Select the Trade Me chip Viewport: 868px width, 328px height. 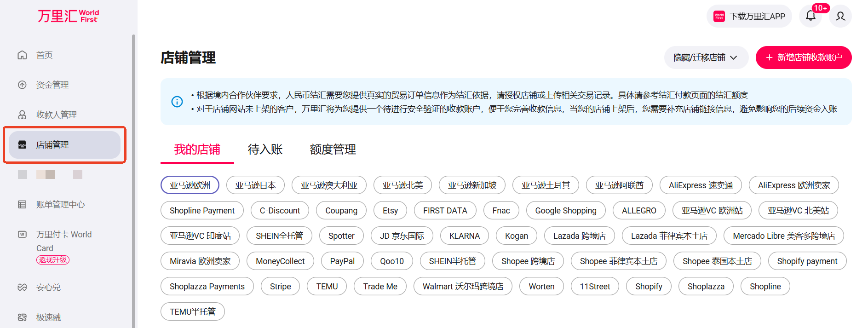380,286
